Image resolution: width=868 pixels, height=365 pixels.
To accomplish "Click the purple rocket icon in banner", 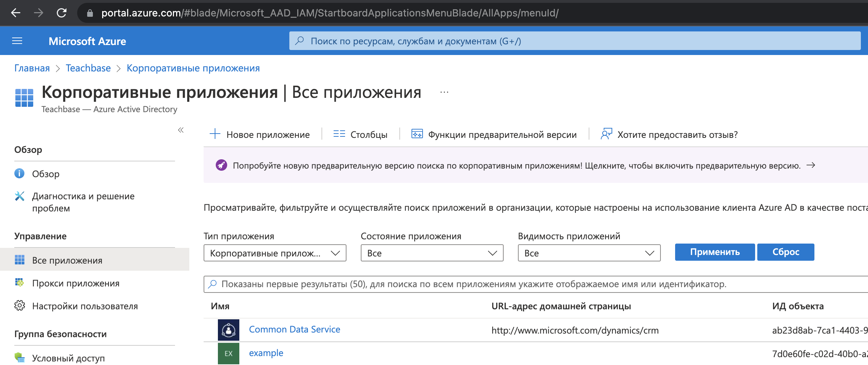I will pos(221,165).
